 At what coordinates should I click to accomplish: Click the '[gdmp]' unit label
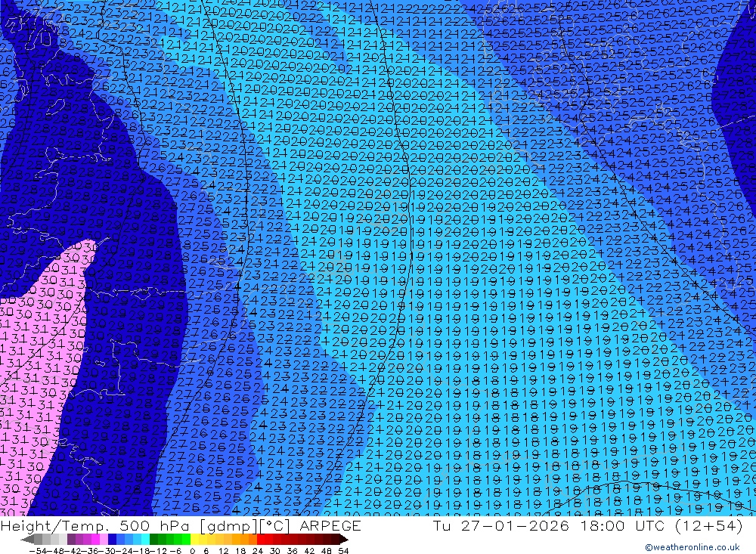[x=227, y=526]
